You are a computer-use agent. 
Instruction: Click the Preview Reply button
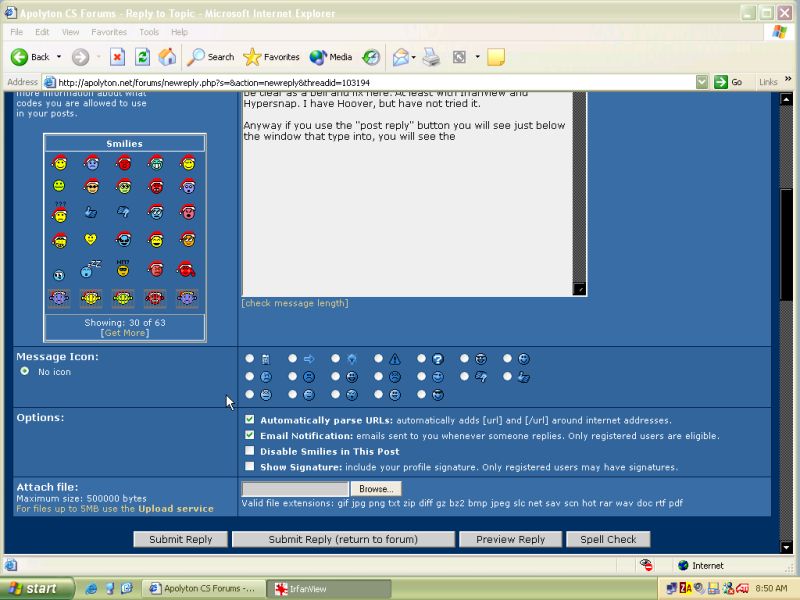[x=510, y=539]
